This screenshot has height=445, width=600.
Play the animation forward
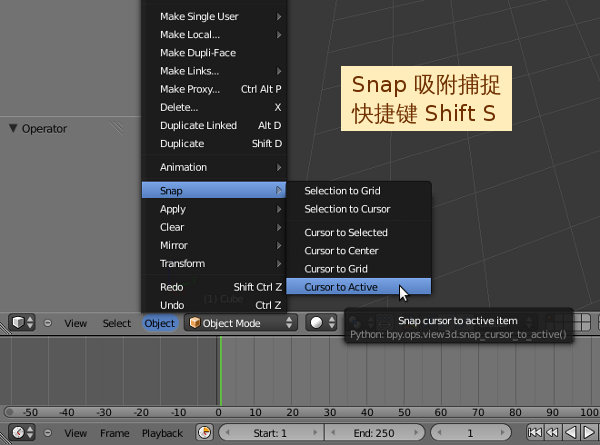(x=589, y=433)
